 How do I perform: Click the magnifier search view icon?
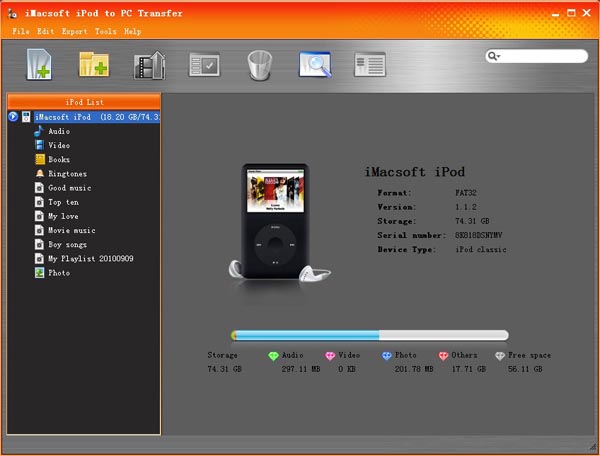(x=315, y=65)
